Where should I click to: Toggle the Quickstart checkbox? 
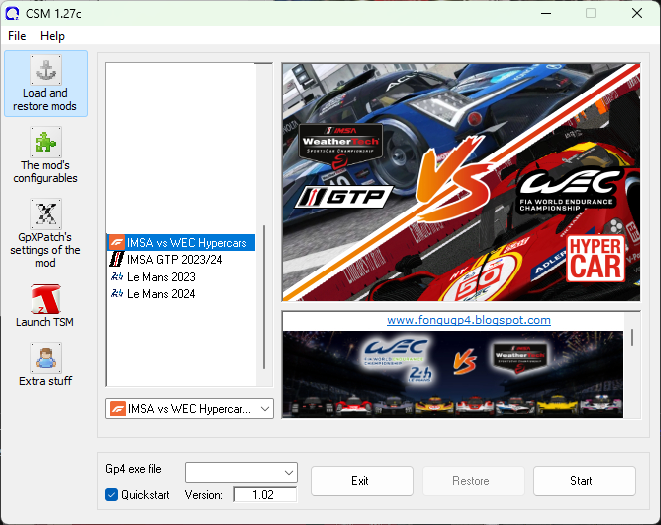coord(111,495)
